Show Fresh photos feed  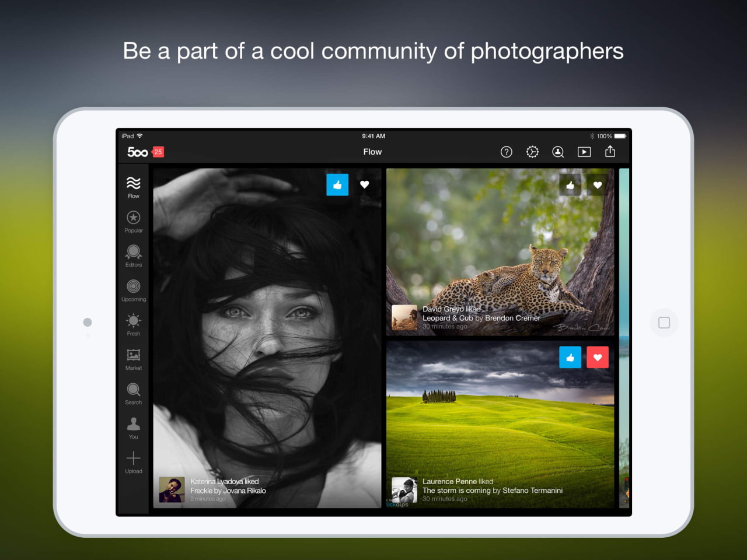coord(134,325)
